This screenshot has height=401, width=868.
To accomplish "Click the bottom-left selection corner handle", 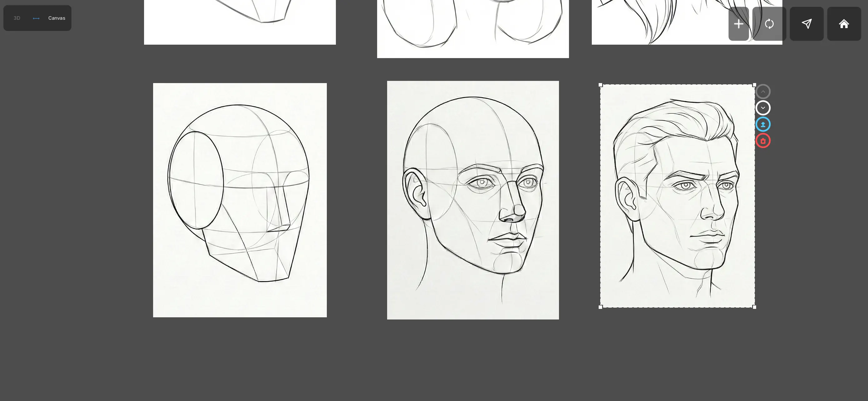I will click(601, 307).
